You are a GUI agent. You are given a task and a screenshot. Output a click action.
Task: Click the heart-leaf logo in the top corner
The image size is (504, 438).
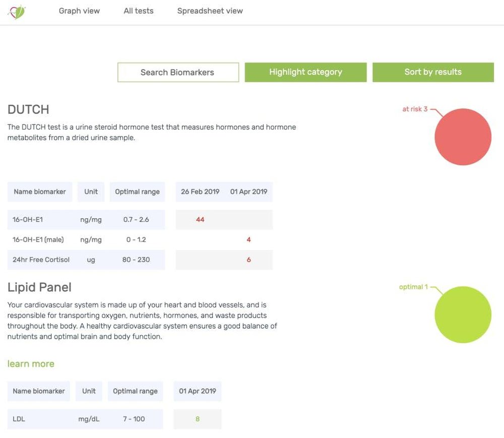[x=17, y=11]
